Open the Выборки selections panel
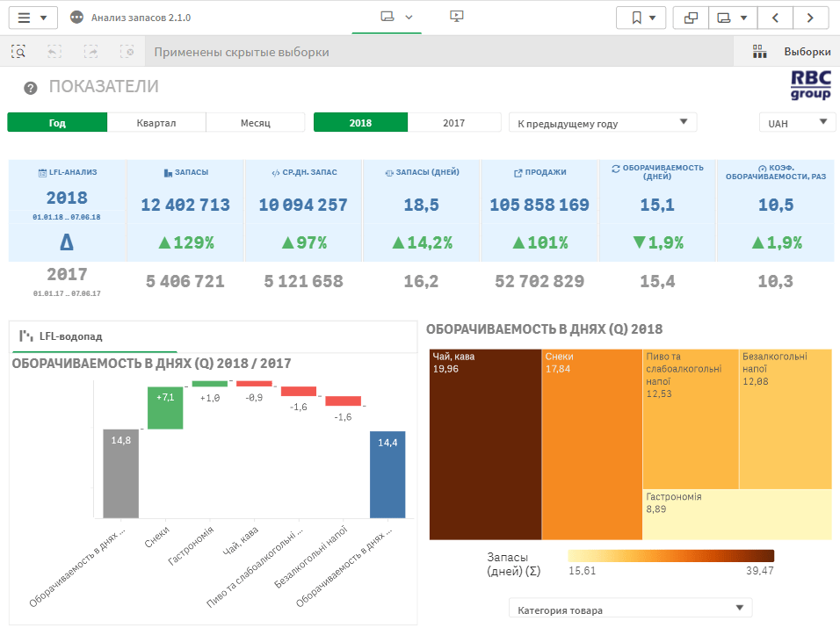Image resolution: width=840 pixels, height=628 pixels. point(791,52)
